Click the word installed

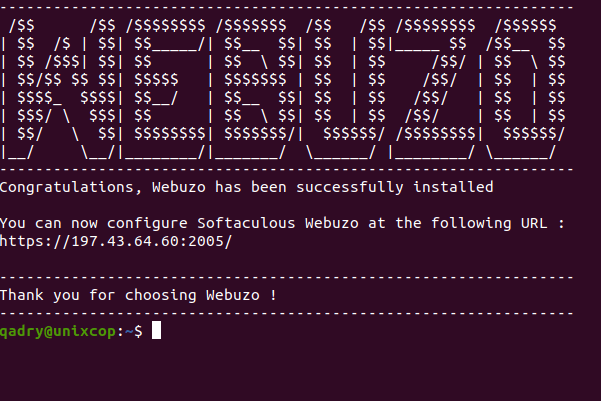pos(453,187)
